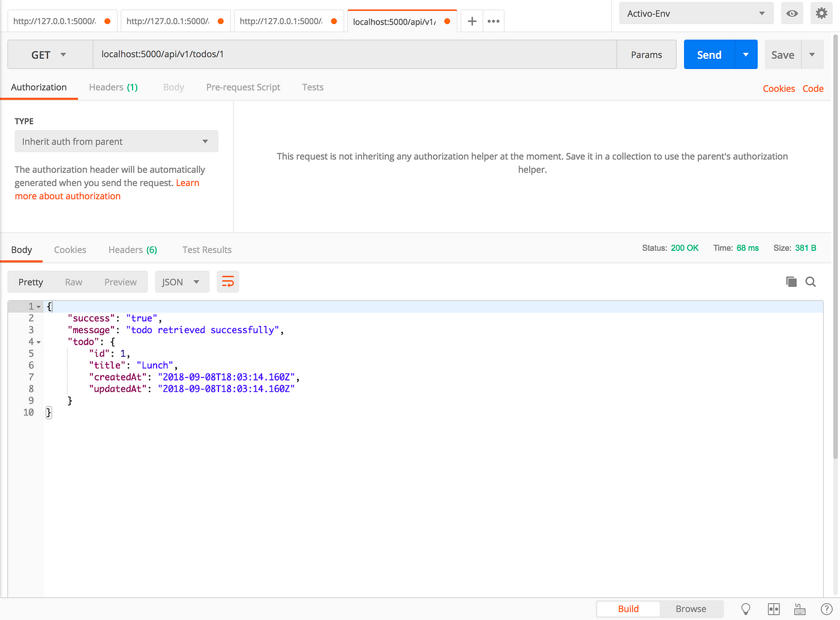Open the help question mark icon

(x=826, y=609)
